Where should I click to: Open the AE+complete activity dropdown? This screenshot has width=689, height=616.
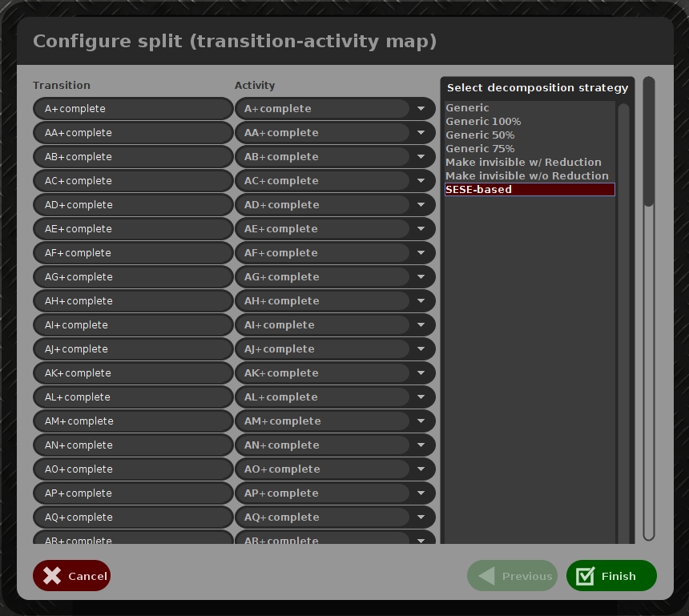[x=421, y=228]
